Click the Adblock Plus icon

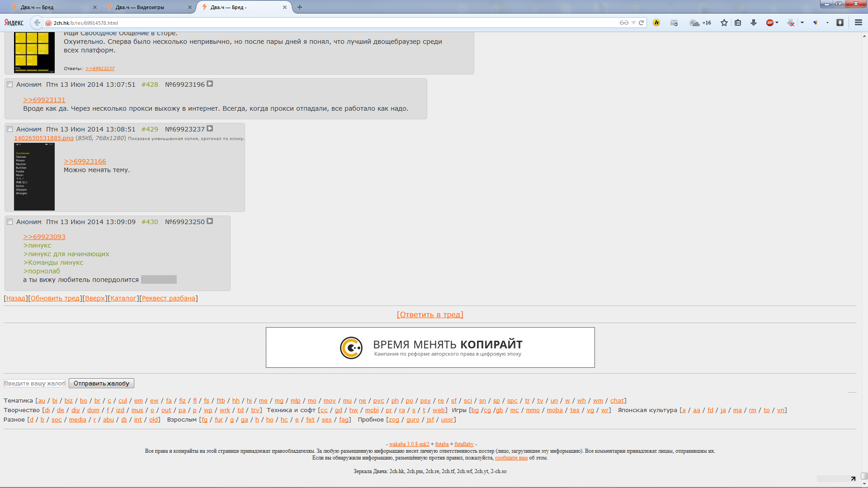point(770,23)
